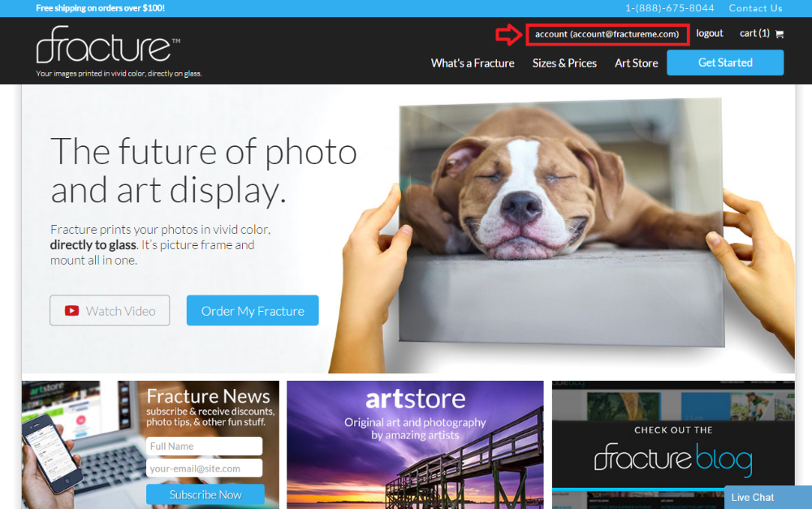Viewport: 812px width, 509px height.
Task: Click the YouTube play icon in Watch Video
Action: [71, 311]
